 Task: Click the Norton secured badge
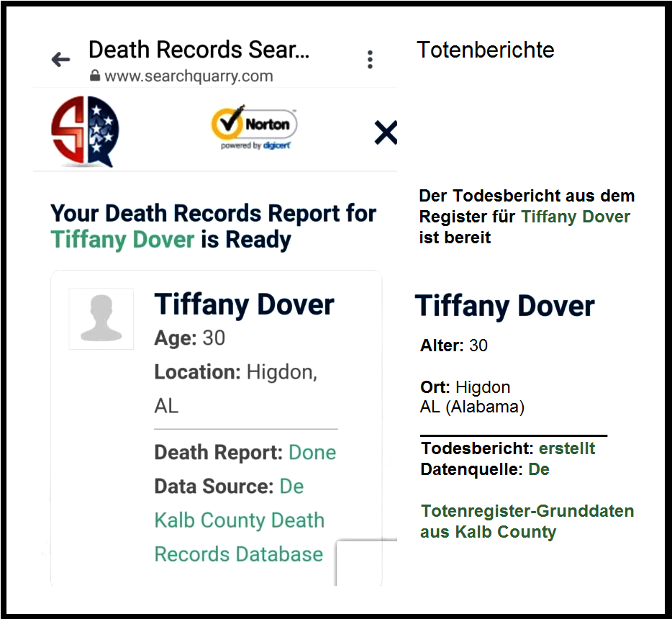(254, 127)
